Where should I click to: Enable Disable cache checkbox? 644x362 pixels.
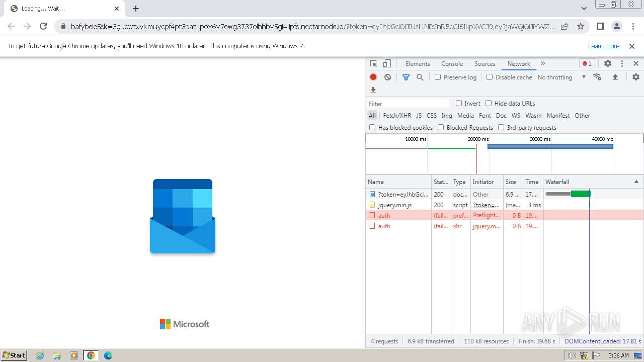point(490,77)
